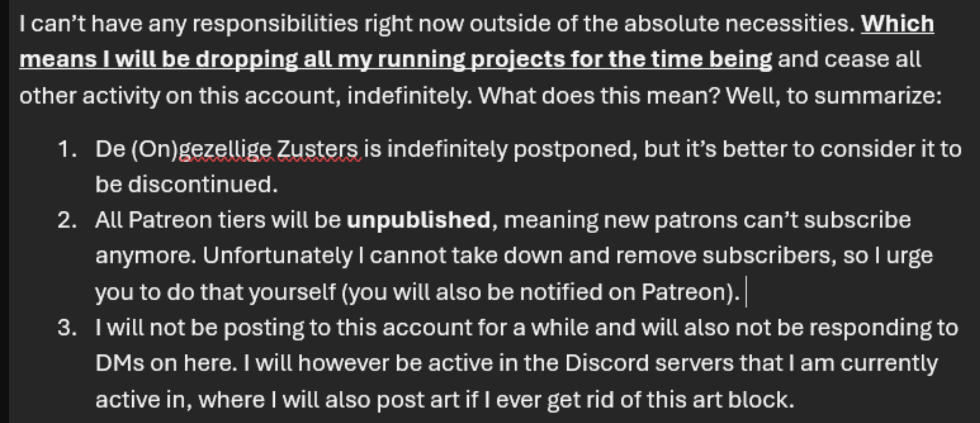Click the bold word "unpublished"
This screenshot has height=423, width=980.
point(418,220)
